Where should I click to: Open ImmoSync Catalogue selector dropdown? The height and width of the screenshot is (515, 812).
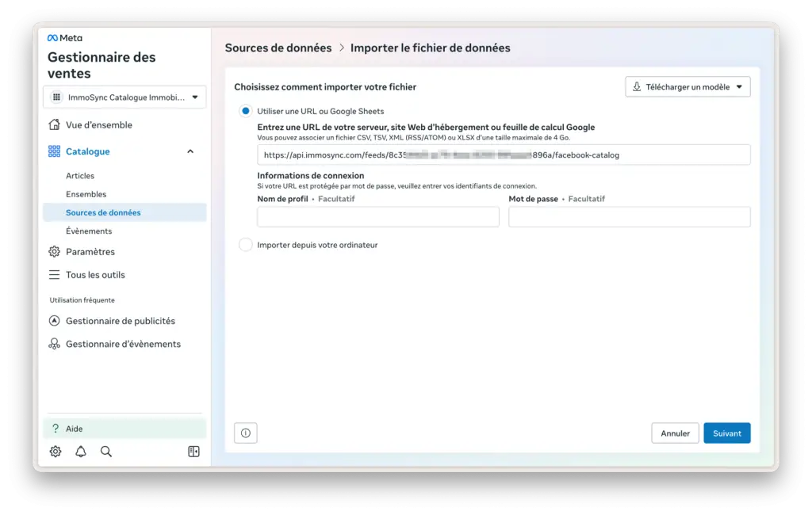124,97
